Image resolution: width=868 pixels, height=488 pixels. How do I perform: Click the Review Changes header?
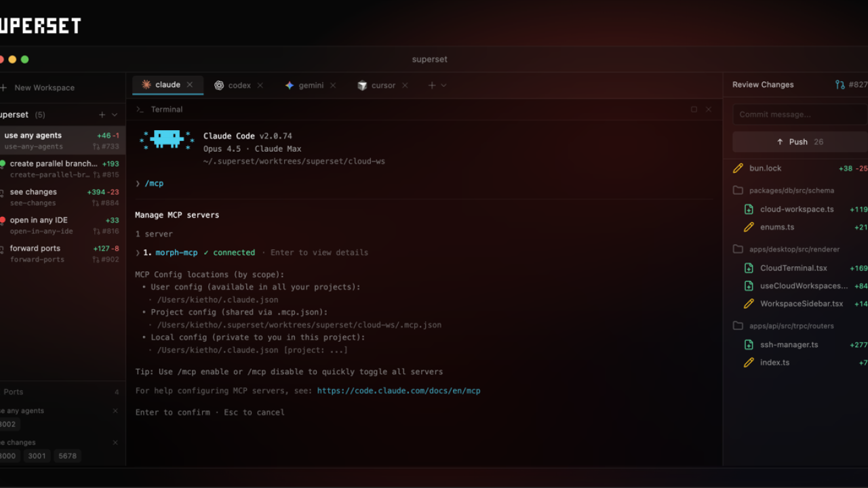pos(763,85)
